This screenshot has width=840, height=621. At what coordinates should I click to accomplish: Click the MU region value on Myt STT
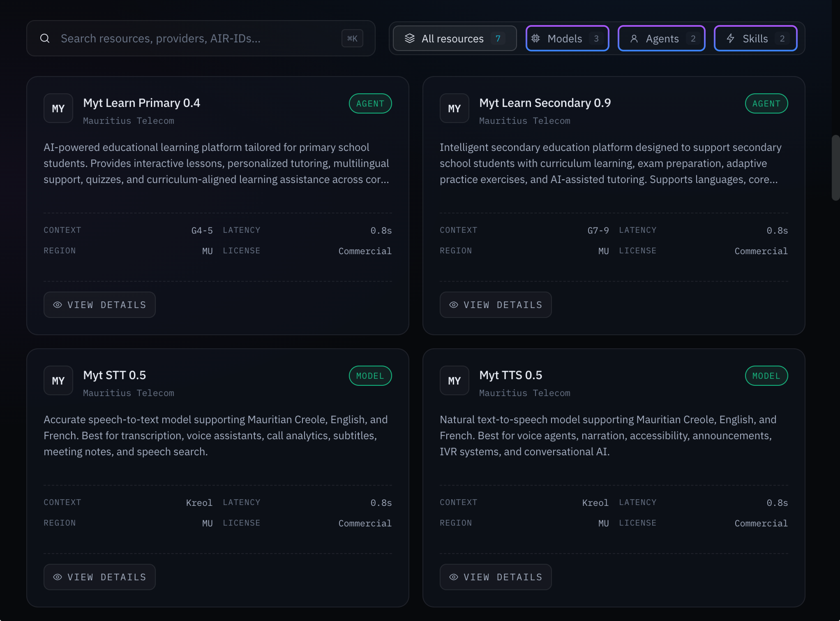coord(207,523)
